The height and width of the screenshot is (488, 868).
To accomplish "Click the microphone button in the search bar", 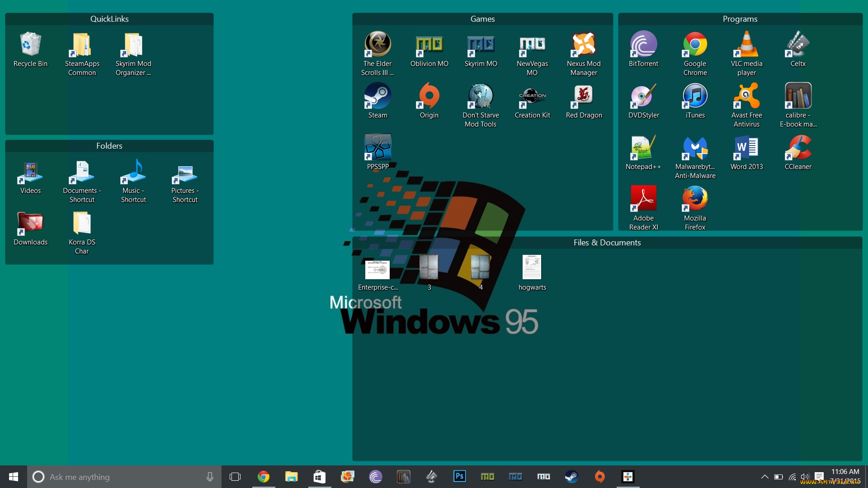I will (209, 477).
